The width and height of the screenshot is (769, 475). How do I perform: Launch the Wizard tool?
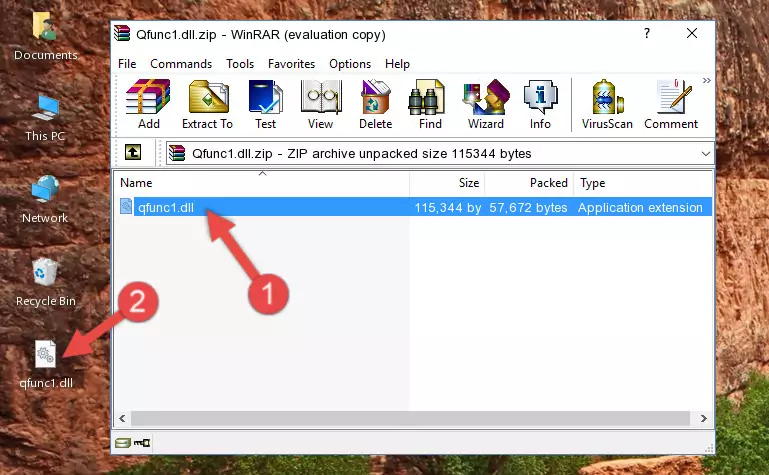(x=486, y=104)
